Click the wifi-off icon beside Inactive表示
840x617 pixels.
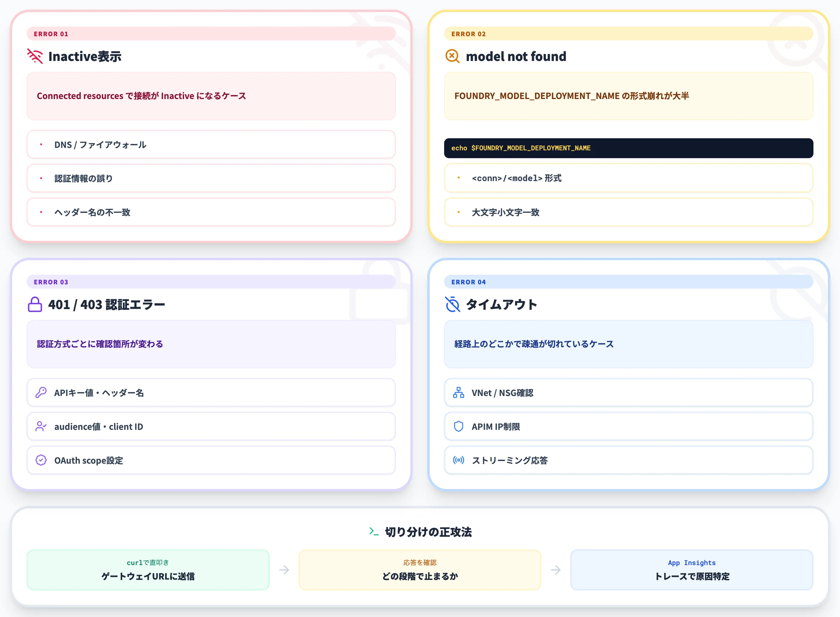(35, 56)
